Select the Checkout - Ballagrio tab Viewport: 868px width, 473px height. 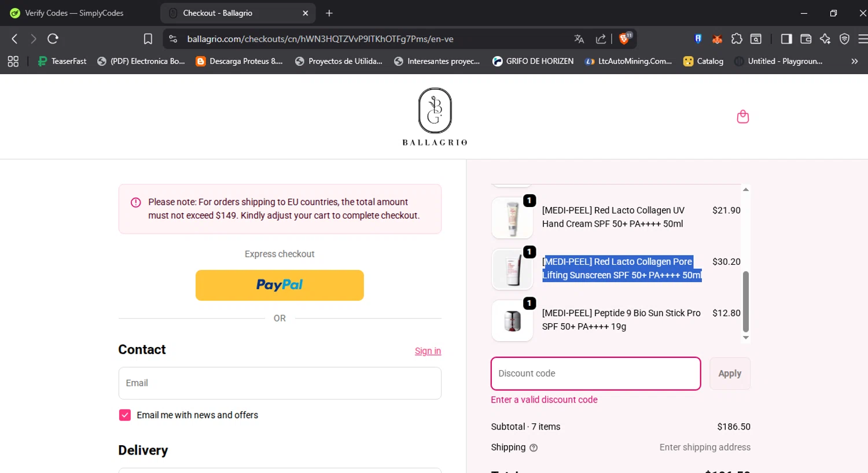pyautogui.click(x=237, y=13)
